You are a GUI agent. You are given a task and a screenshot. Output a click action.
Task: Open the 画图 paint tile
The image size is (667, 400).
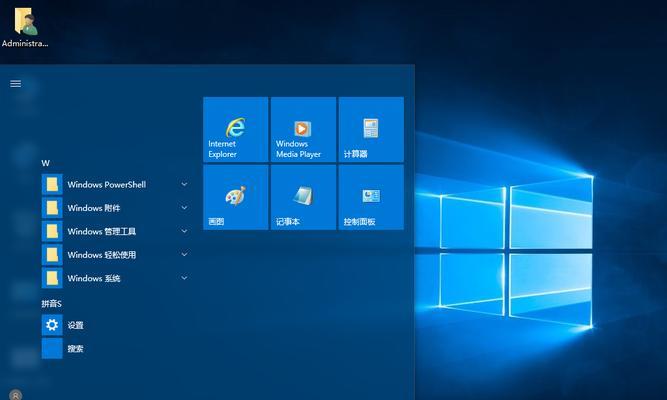tap(236, 197)
